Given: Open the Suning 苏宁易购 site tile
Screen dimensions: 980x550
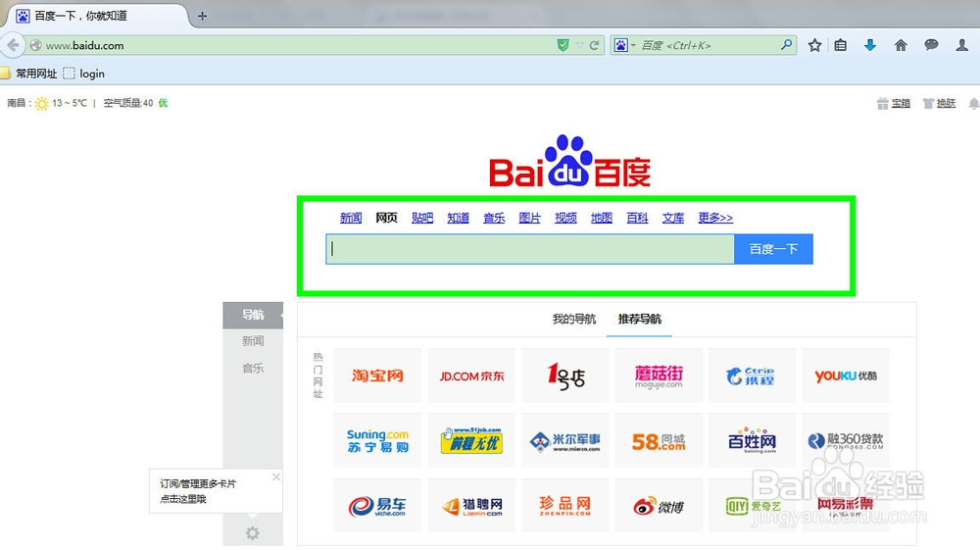Looking at the screenshot, I should (x=377, y=440).
